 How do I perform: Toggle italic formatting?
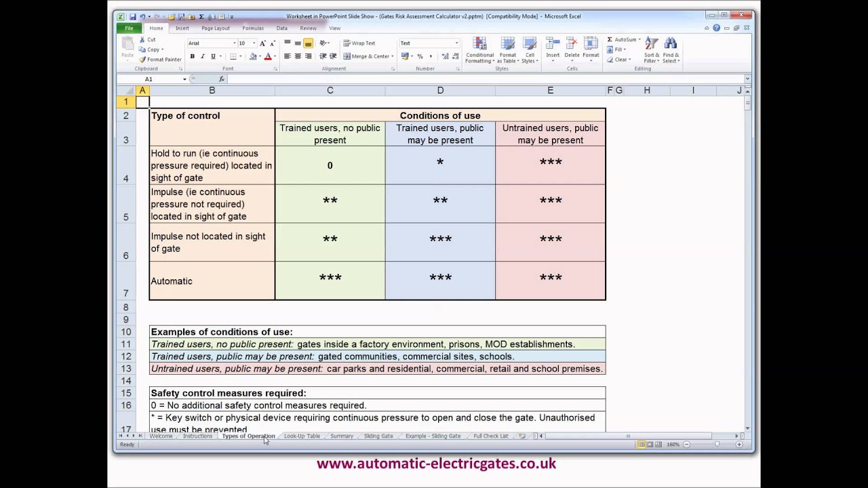click(202, 56)
